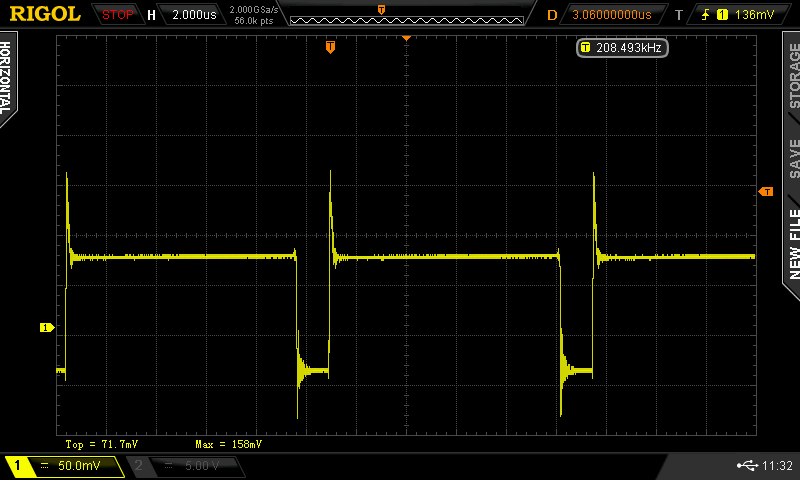Click the rising edge trigger icon
Viewport: 800px width, 480px height.
tap(706, 15)
